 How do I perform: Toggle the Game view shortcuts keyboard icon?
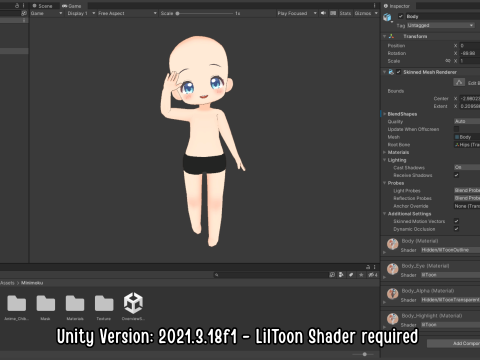pyautogui.click(x=333, y=13)
